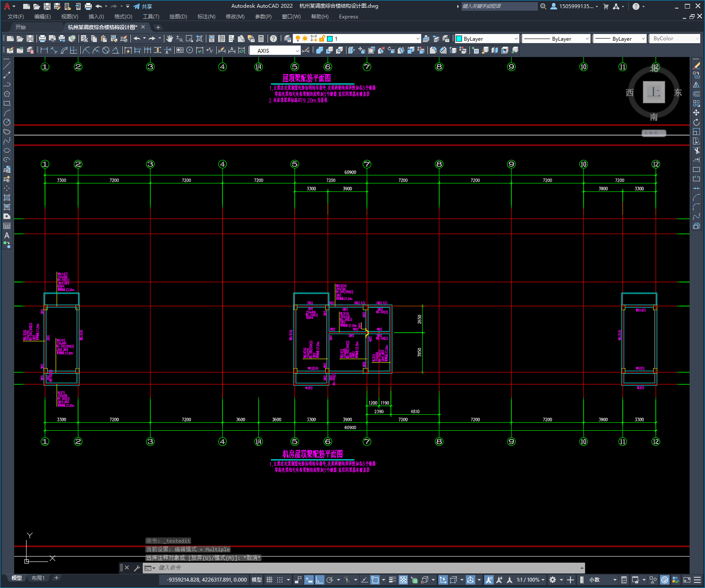Click the Center Mark dimension icon
This screenshot has width=705, height=588.
[190, 50]
